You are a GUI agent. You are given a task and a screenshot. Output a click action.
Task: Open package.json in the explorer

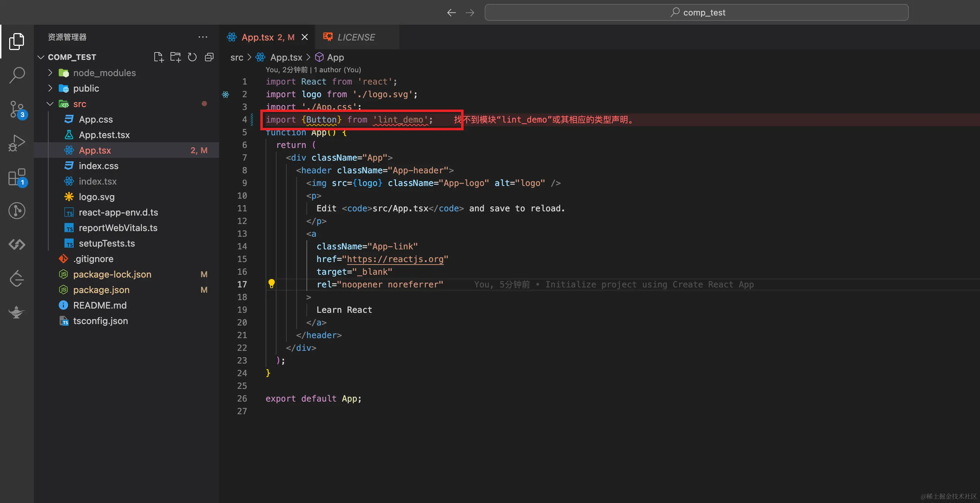tap(101, 290)
